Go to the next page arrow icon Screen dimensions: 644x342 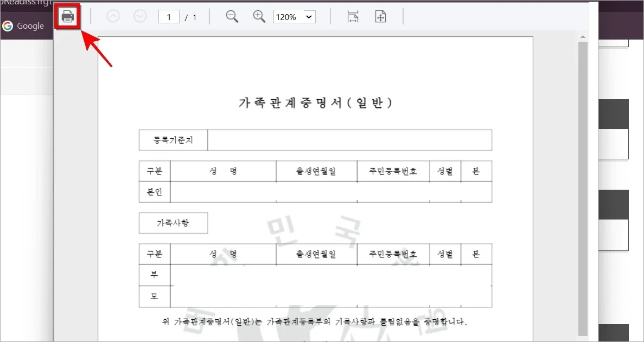pos(140,16)
